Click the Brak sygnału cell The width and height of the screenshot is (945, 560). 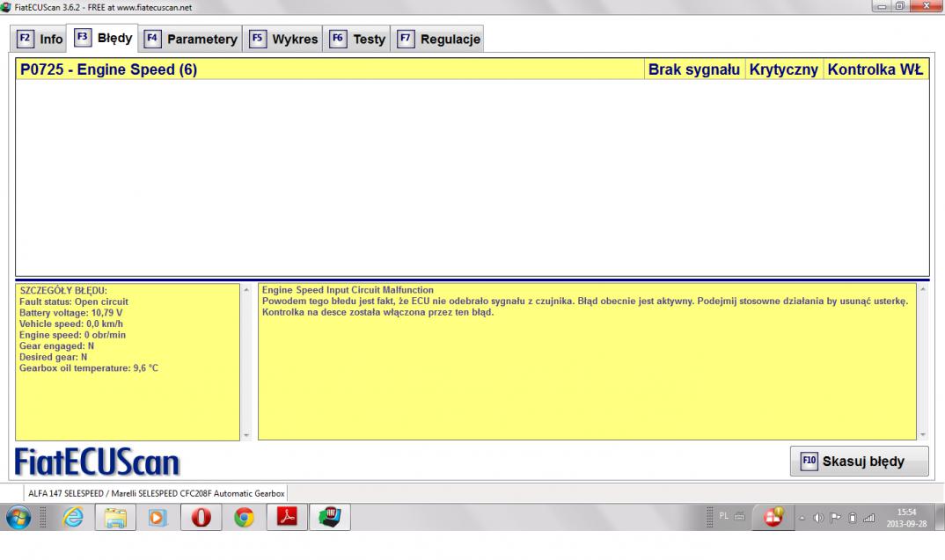click(x=694, y=69)
